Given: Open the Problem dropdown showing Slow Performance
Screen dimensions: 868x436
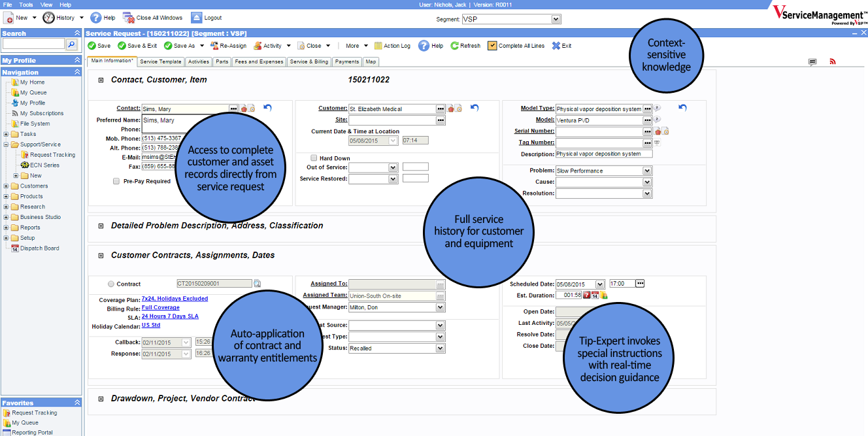Looking at the screenshot, I should [647, 171].
